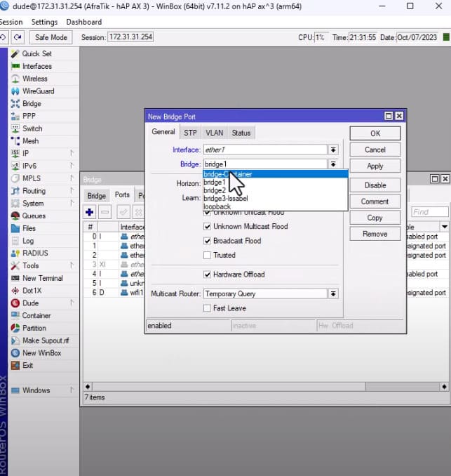Open the Interface dropdown arrow

333,150
